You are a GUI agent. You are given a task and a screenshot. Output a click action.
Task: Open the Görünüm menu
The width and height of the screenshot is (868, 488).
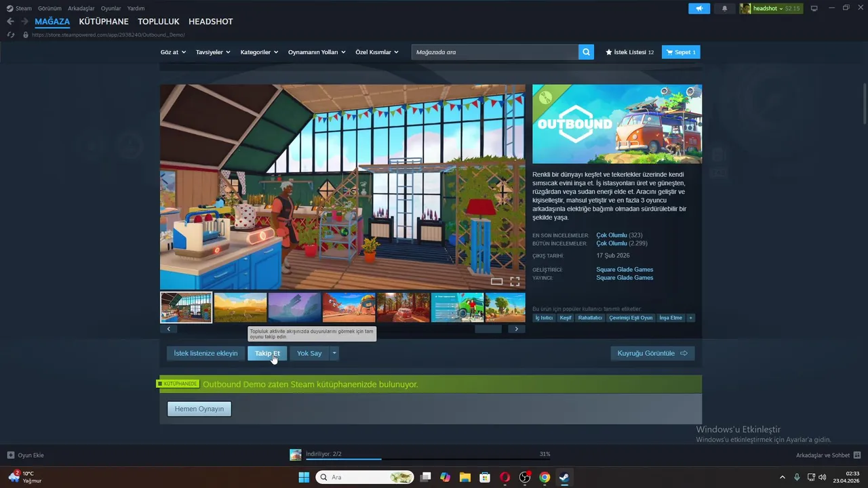tap(50, 8)
